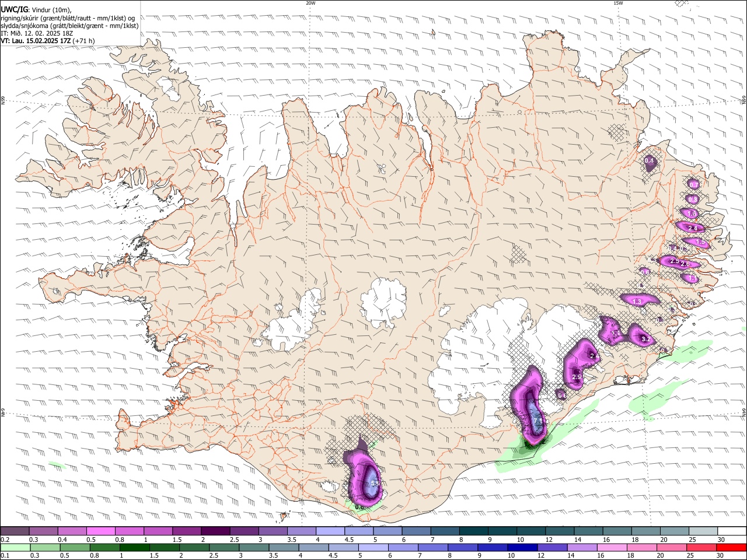Select the 'slydda/snjókoma' legend description line

(x=69, y=26)
